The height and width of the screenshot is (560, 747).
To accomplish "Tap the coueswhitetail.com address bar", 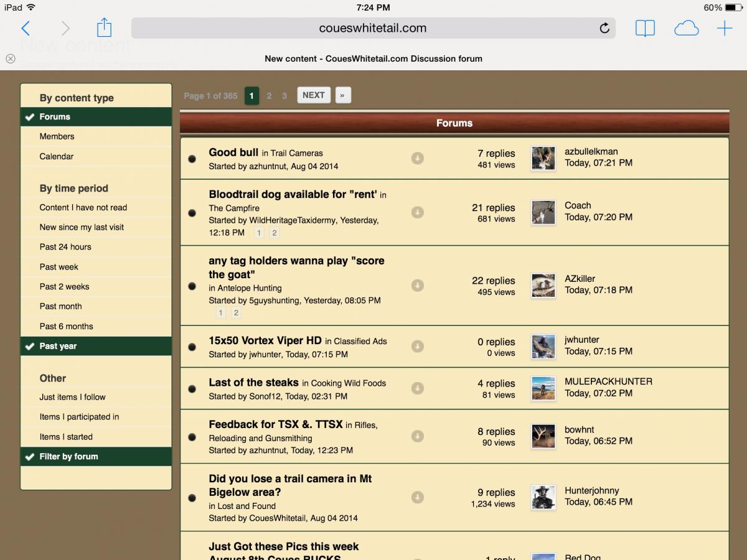I will [373, 28].
